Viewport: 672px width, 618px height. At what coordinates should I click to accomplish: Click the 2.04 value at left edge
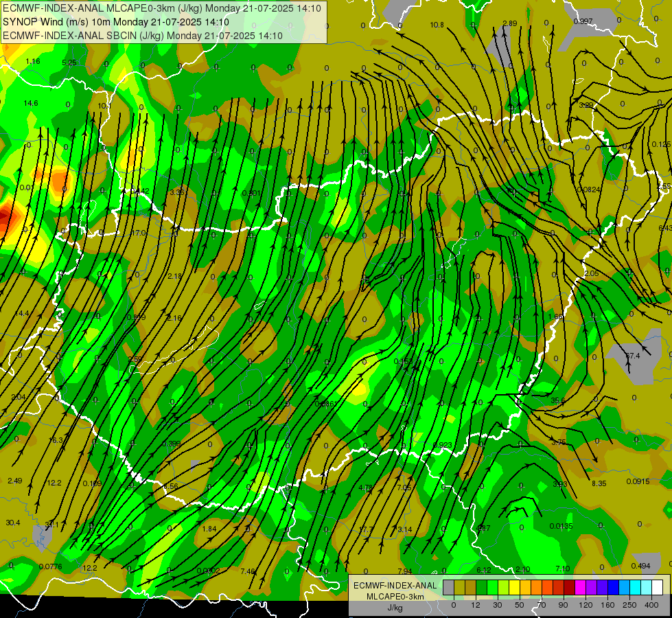coord(18,397)
